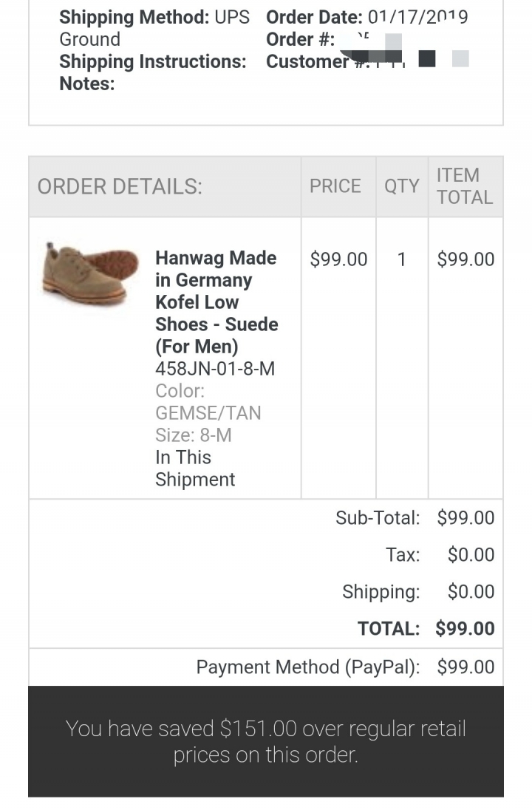
Task: Click the Tax $0.00 row
Action: coord(440,555)
